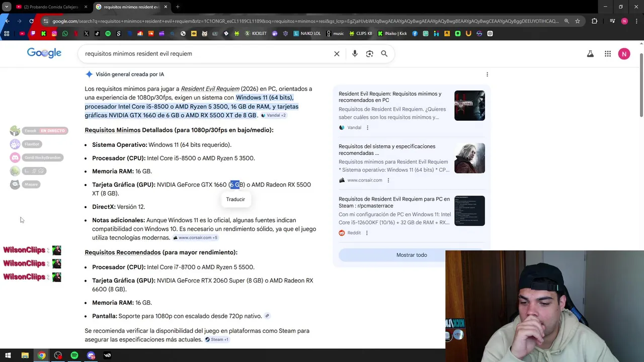Open the Reddit pcmasterrace result

click(x=394, y=202)
